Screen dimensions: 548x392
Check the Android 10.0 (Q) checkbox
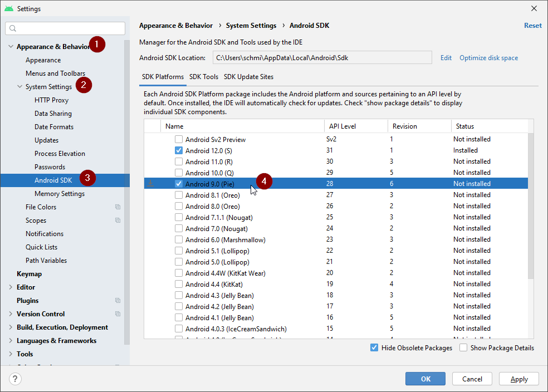tap(179, 173)
